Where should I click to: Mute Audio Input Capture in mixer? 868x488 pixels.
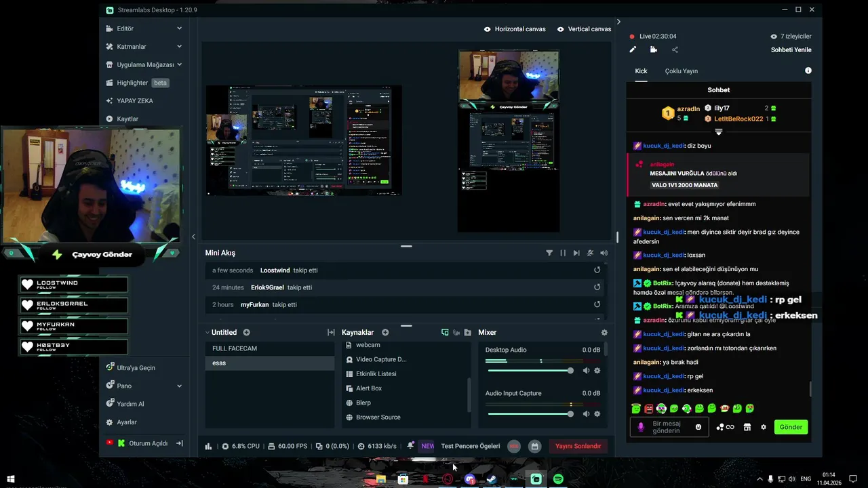click(x=586, y=414)
